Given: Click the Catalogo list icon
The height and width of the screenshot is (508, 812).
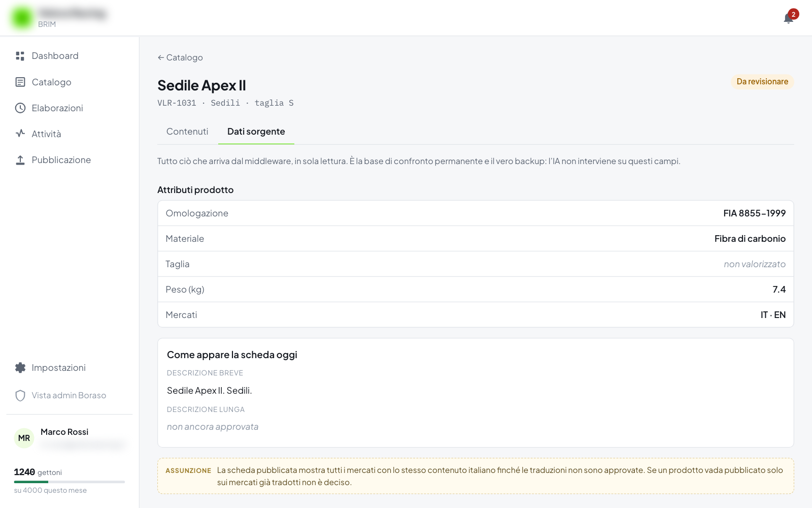Looking at the screenshot, I should pos(20,82).
